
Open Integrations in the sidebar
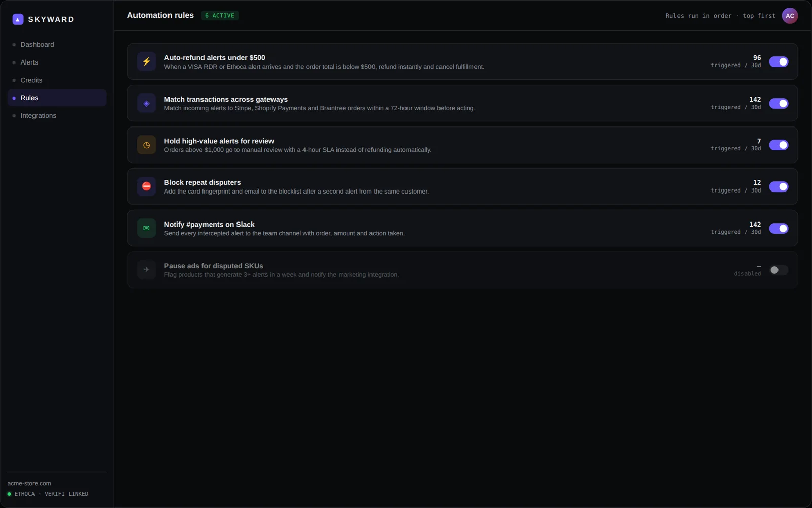pos(57,116)
